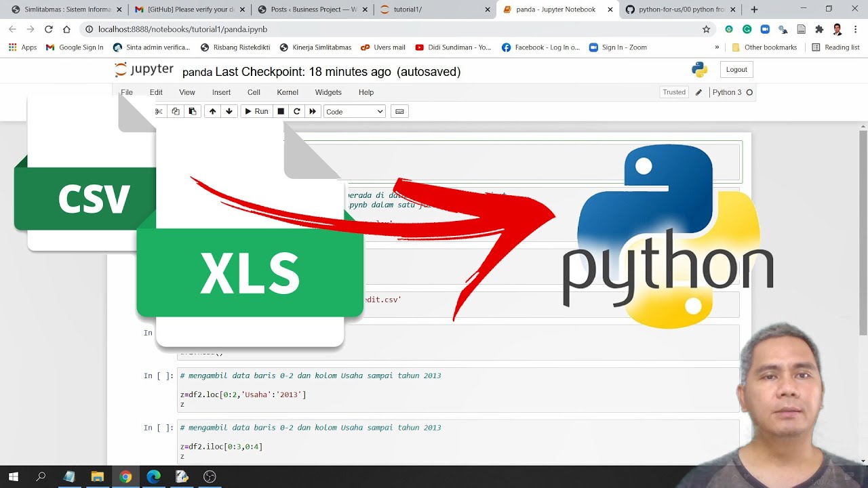This screenshot has height=488, width=868.
Task: Rename notebook by clicking the panda title
Action: pos(197,72)
